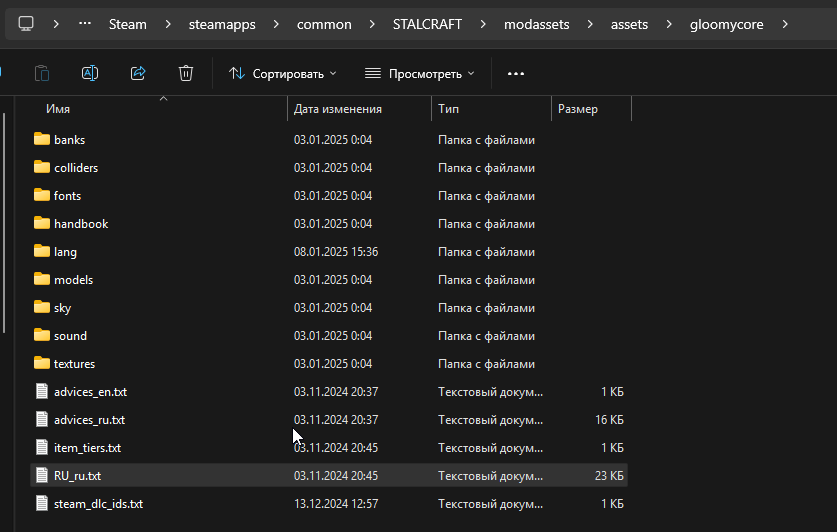
Task: Go to STALCRAFT in the address bar
Action: point(428,24)
